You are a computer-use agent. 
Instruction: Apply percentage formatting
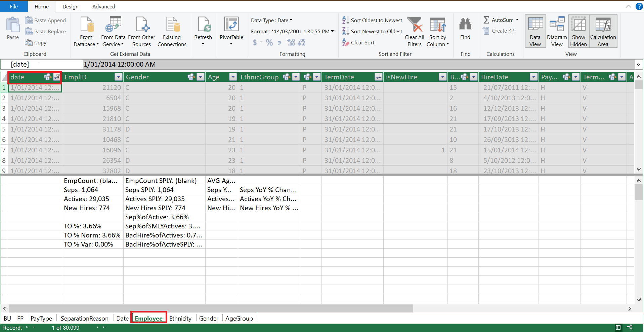[x=269, y=42]
